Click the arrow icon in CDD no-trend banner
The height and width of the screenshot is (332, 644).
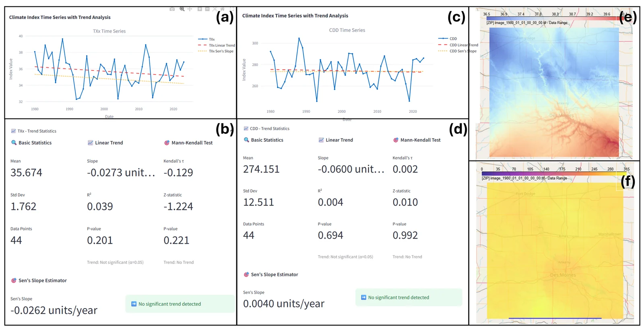(364, 297)
